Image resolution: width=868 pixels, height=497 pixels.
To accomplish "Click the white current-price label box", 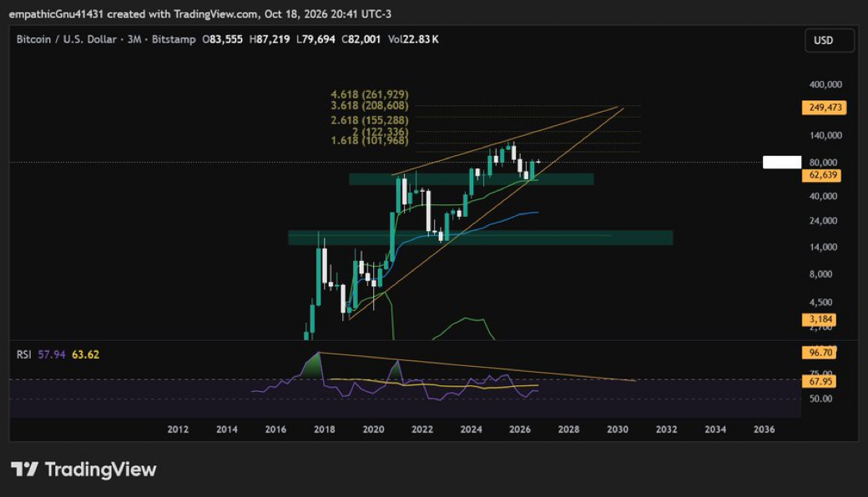I will [782, 162].
